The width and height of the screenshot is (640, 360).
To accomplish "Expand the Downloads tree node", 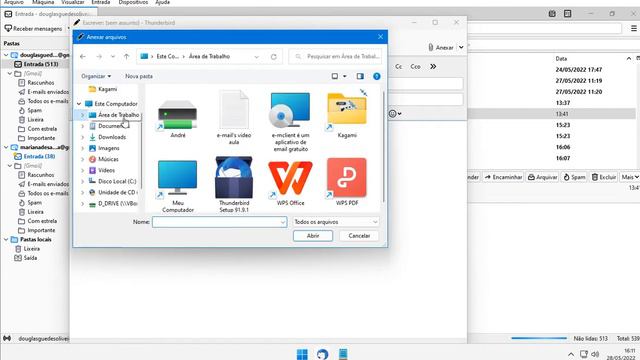I will (x=83, y=137).
